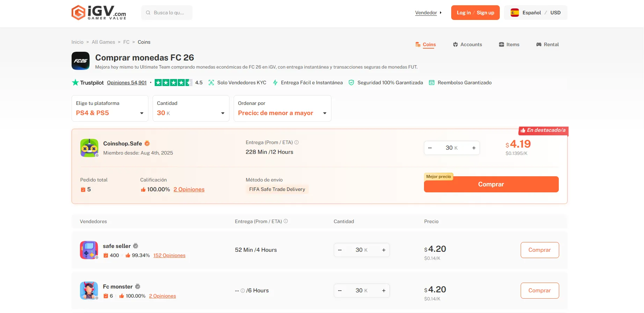
Task: Open Coinshop.Safe 2 Opiniones link
Action: [x=189, y=189]
